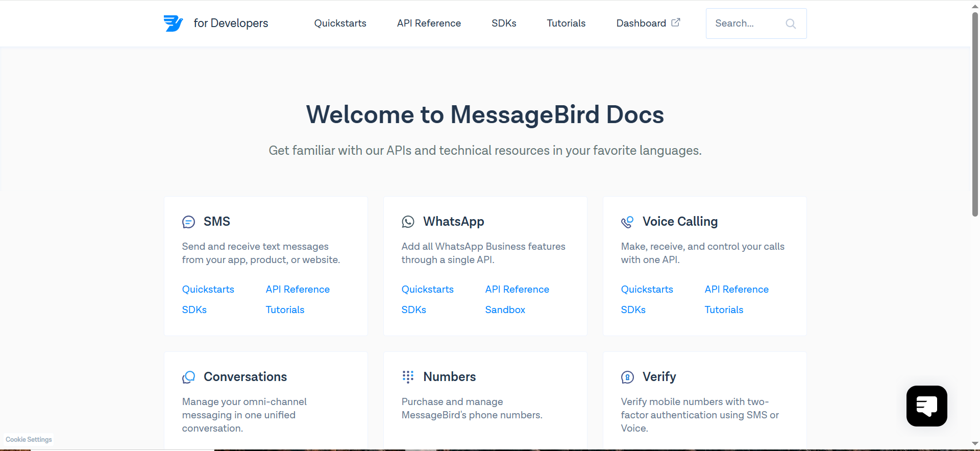Open SMS API Reference link
The image size is (980, 451).
click(298, 289)
